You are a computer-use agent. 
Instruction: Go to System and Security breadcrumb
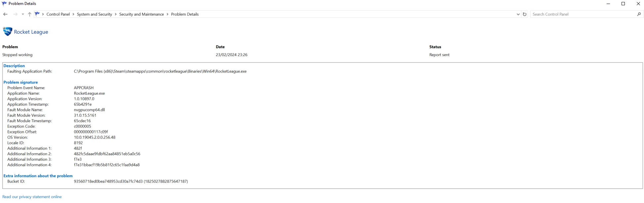pyautogui.click(x=94, y=14)
